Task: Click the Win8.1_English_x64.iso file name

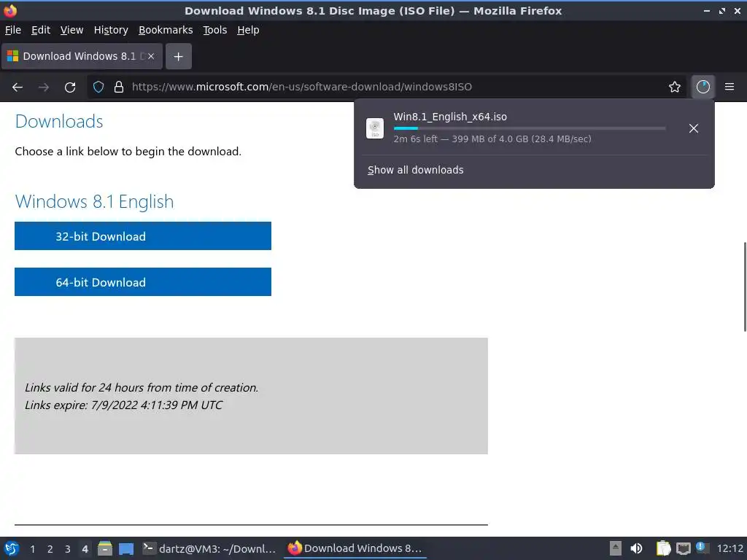Action: pyautogui.click(x=450, y=117)
